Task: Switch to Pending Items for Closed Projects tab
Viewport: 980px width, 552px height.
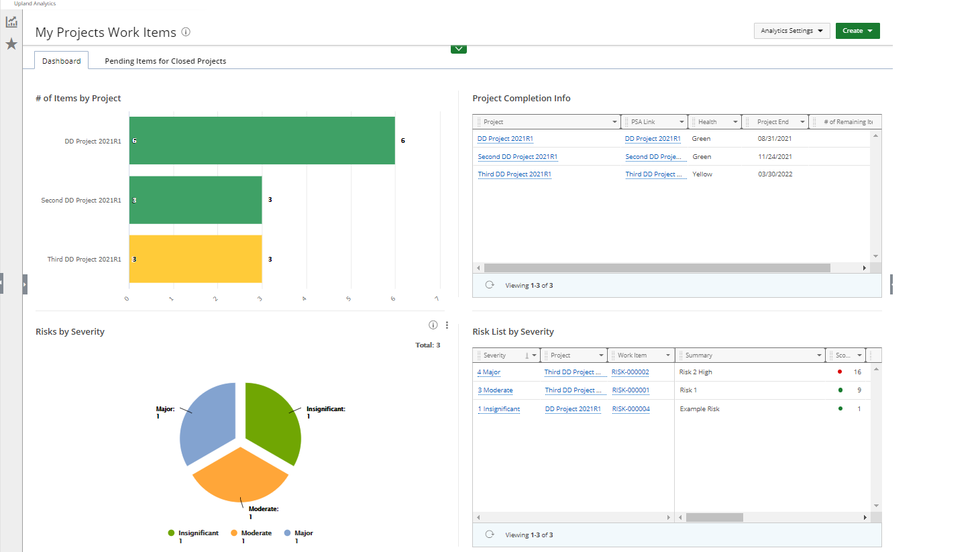Action: click(165, 61)
